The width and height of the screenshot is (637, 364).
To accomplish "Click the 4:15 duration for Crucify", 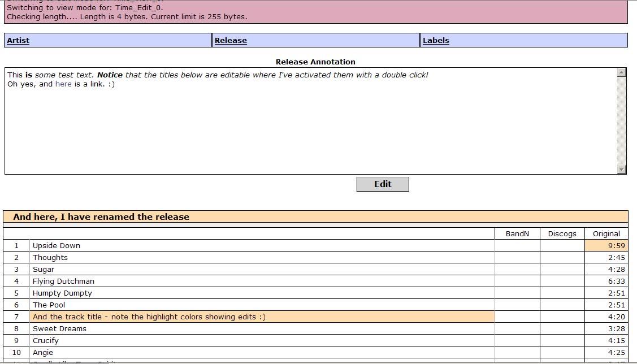I will (616, 340).
